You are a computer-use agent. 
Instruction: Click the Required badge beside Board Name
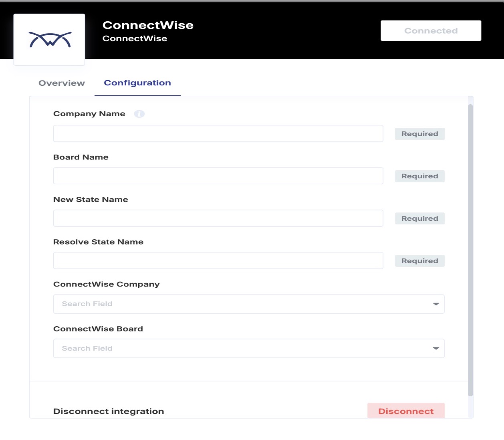point(419,176)
